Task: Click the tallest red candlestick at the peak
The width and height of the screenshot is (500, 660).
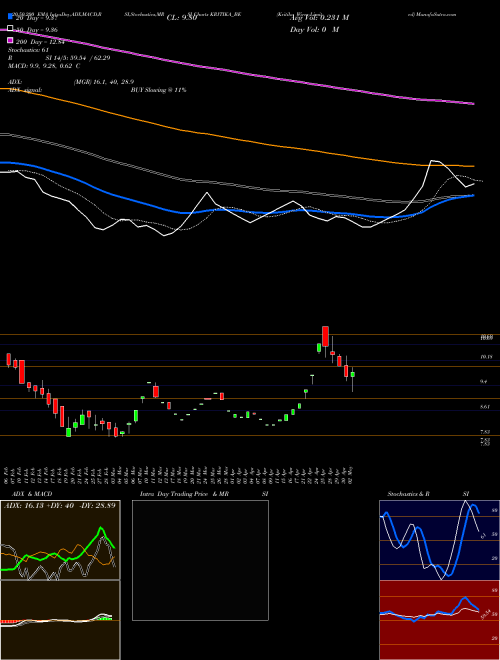Action: (x=325, y=336)
